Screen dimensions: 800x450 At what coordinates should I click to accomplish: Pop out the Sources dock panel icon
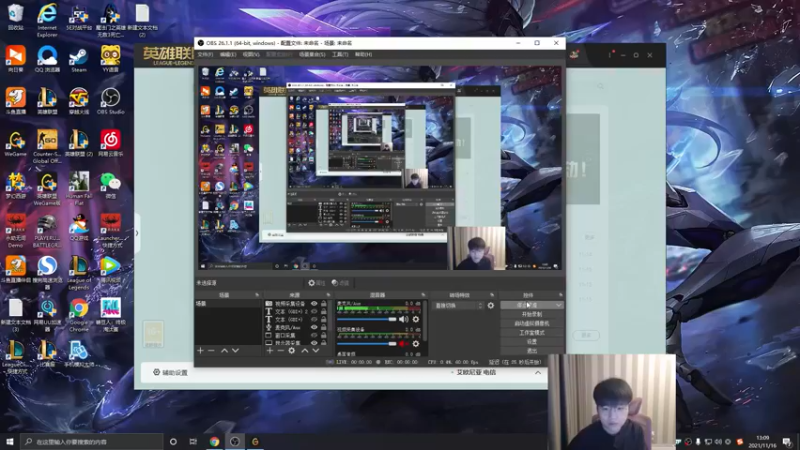328,295
